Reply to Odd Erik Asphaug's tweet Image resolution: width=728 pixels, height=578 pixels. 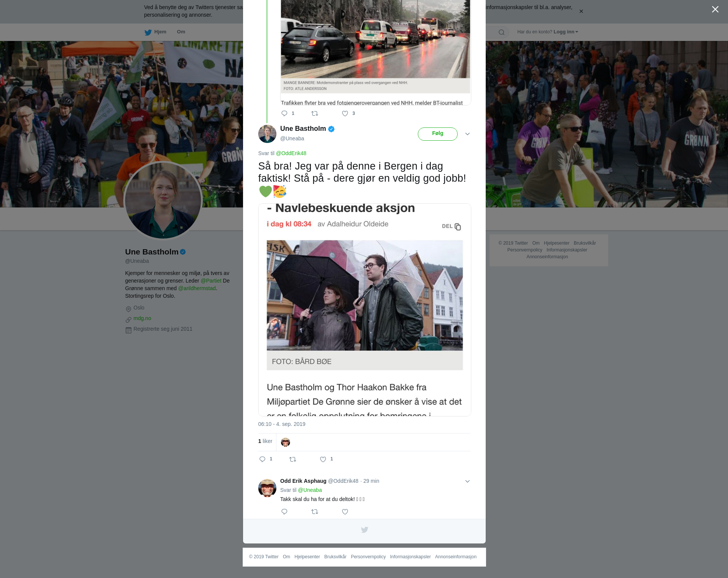coord(284,512)
